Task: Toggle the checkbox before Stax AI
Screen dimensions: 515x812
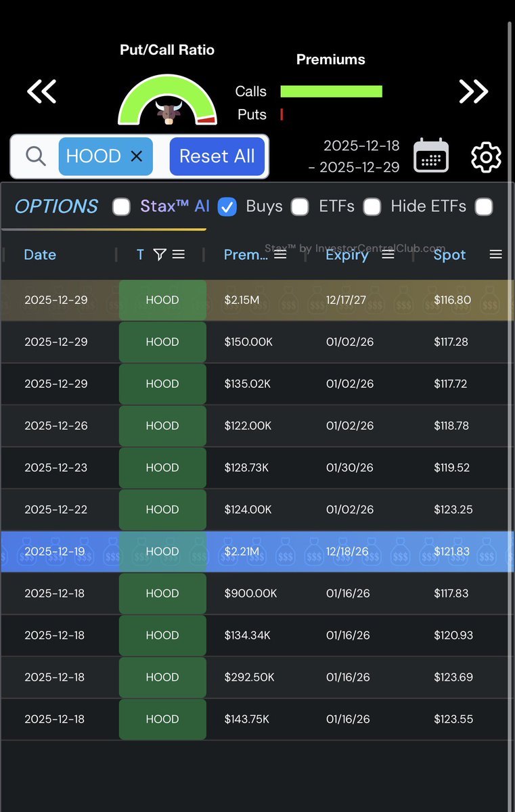Action: [x=121, y=207]
